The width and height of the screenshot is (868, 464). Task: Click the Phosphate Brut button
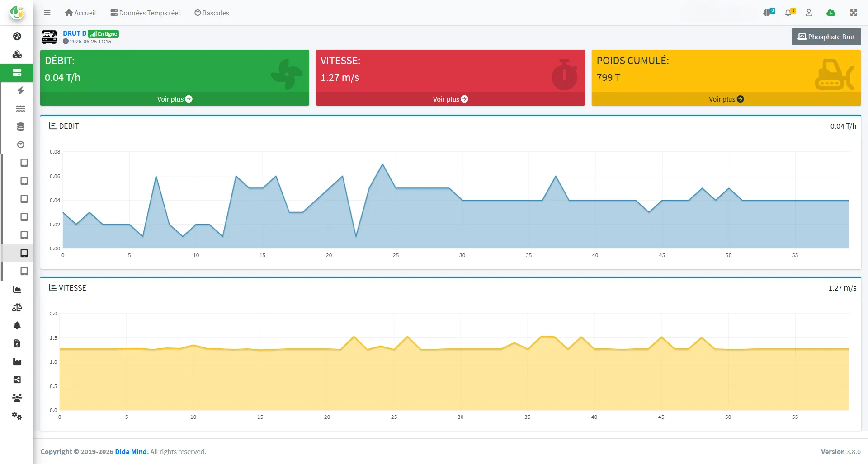point(826,37)
